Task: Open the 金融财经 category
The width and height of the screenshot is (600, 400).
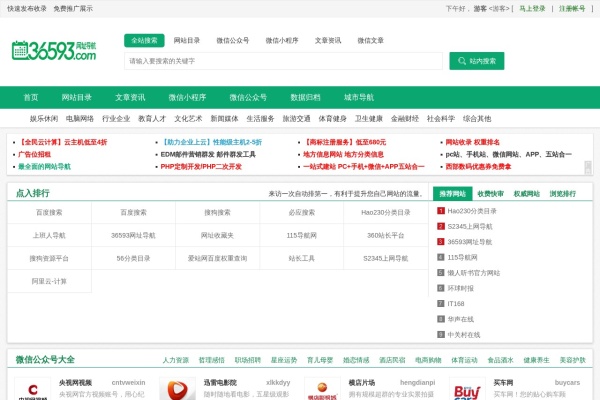Action: pos(405,119)
